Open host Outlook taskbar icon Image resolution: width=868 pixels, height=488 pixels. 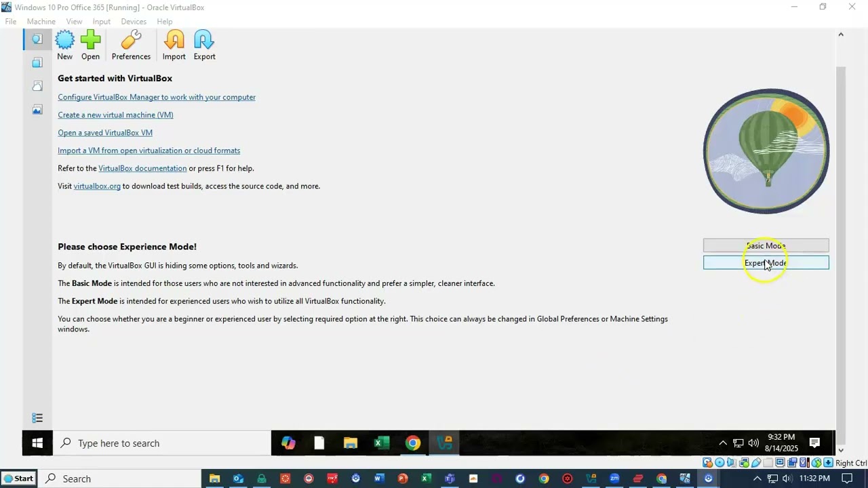click(x=238, y=479)
